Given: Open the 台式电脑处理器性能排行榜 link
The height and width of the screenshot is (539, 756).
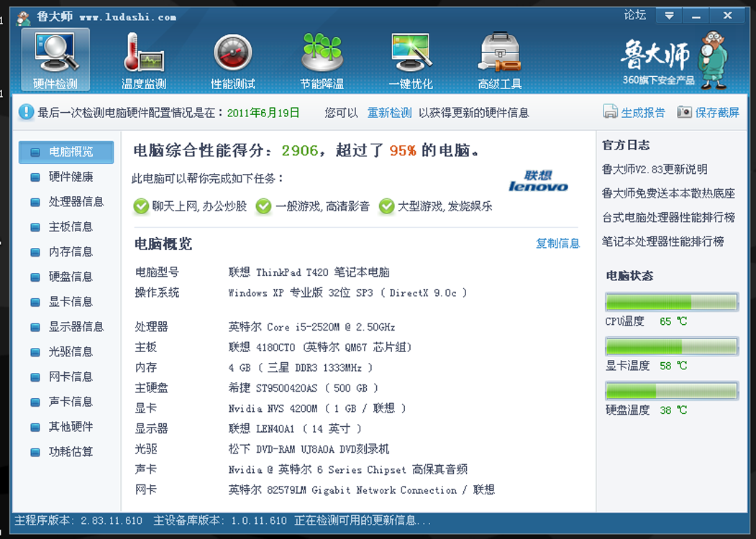Looking at the screenshot, I should tap(668, 218).
